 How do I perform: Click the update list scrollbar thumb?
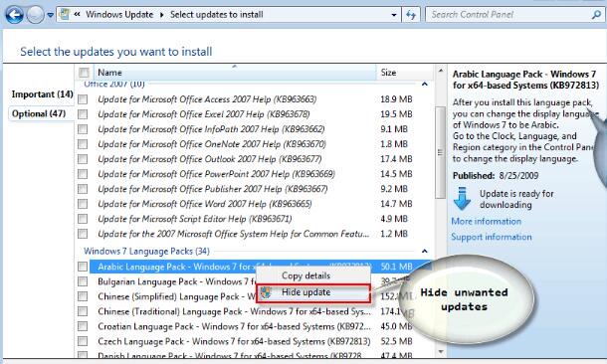coord(441,152)
